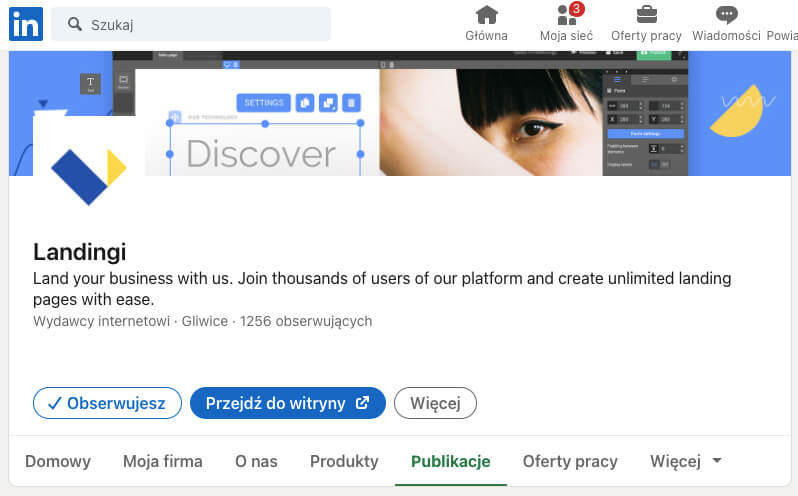Viewport: 798px width, 496px height.
Task: Click the notification badge on Moja sieć
Action: click(x=577, y=9)
